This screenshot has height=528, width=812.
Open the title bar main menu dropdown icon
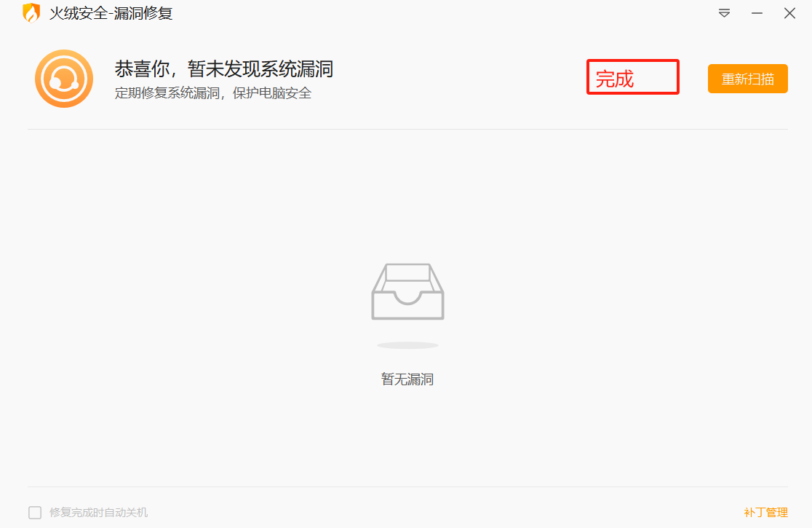pyautogui.click(x=724, y=13)
